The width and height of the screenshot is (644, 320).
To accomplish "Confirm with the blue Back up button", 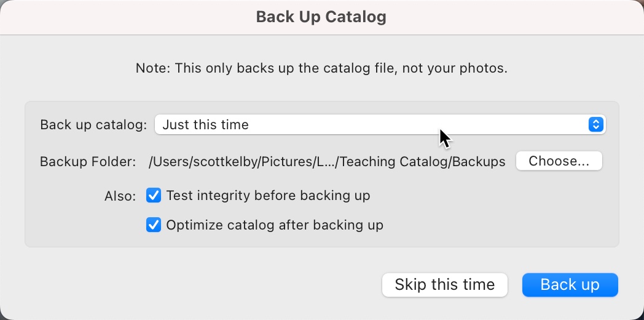I will click(570, 285).
